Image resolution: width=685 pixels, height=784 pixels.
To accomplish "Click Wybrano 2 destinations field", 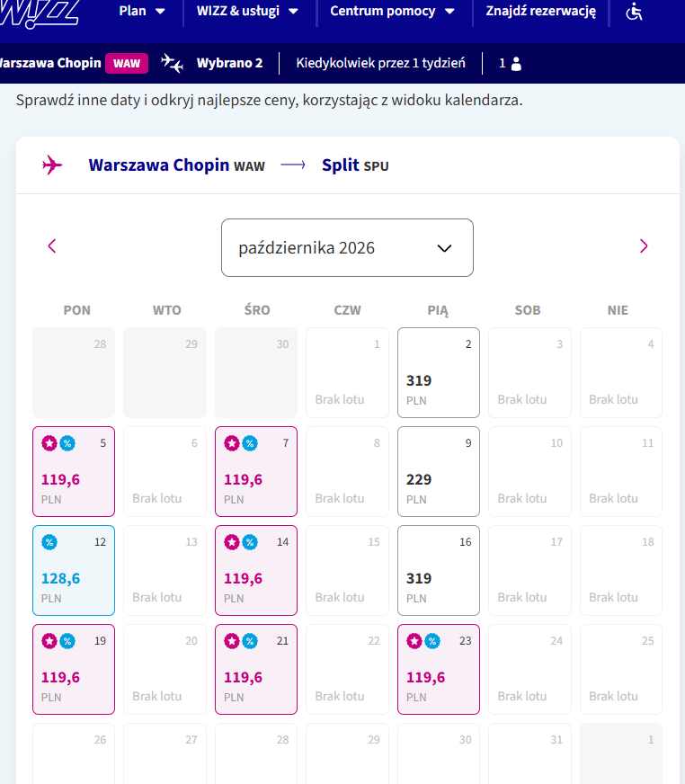I will [229, 63].
